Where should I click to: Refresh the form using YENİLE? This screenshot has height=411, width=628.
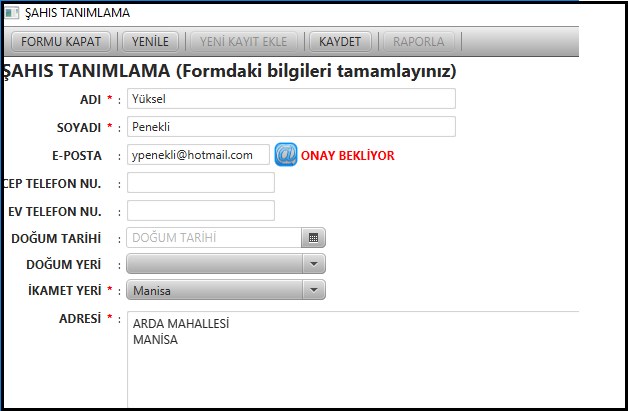pyautogui.click(x=150, y=42)
